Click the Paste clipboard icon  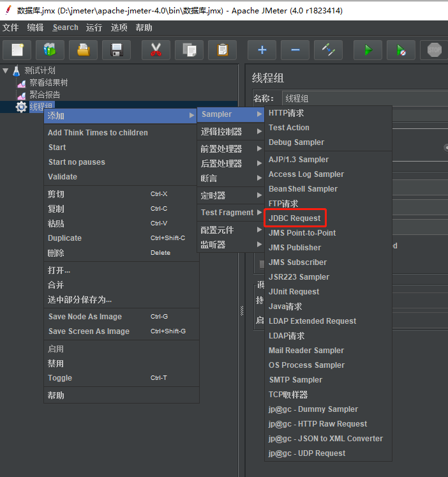[x=223, y=50]
